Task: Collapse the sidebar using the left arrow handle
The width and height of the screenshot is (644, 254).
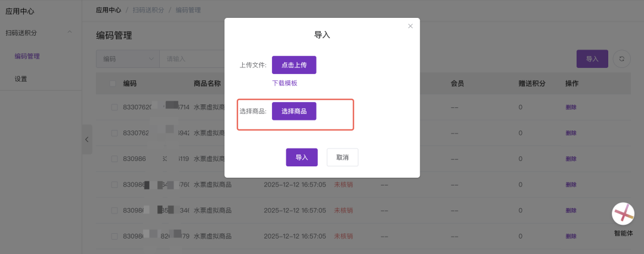Action: pyautogui.click(x=86, y=140)
